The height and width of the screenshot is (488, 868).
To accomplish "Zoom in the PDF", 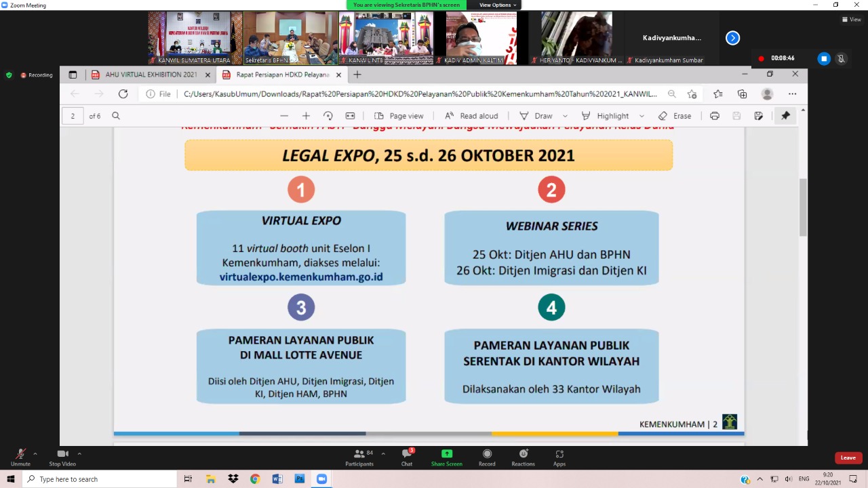I will click(306, 116).
